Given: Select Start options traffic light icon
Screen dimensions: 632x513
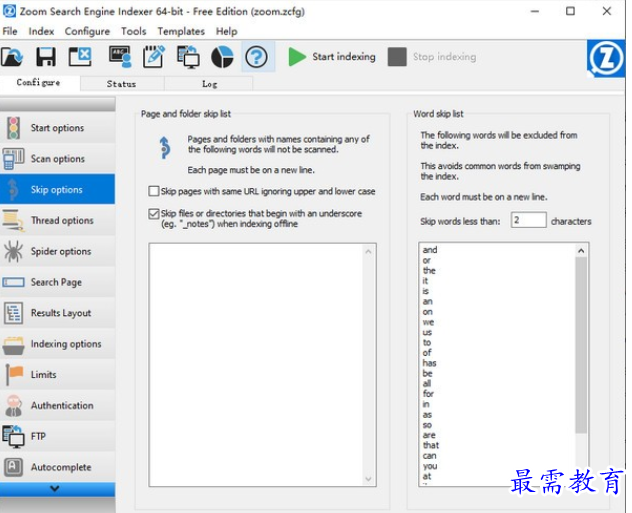Looking at the screenshot, I should tap(13, 128).
